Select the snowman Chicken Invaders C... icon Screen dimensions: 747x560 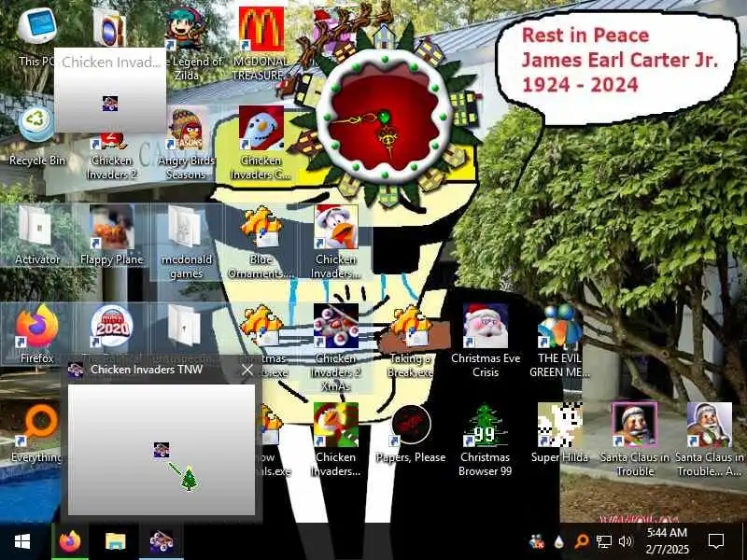pos(261,142)
